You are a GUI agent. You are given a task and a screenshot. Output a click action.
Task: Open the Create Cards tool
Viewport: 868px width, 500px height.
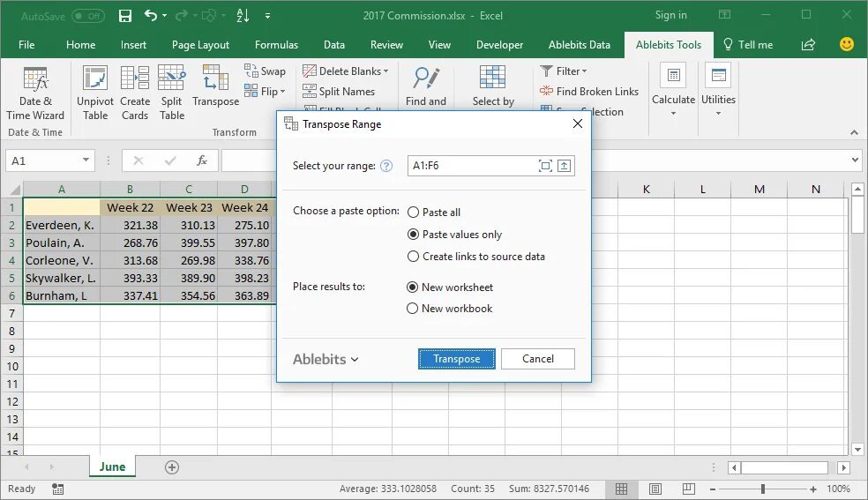pyautogui.click(x=134, y=93)
